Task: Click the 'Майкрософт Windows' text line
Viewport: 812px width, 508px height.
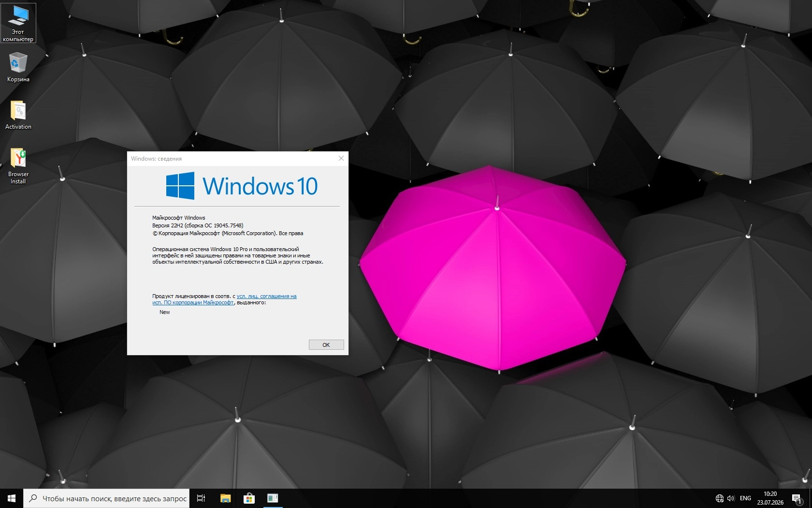Action: pyautogui.click(x=179, y=218)
